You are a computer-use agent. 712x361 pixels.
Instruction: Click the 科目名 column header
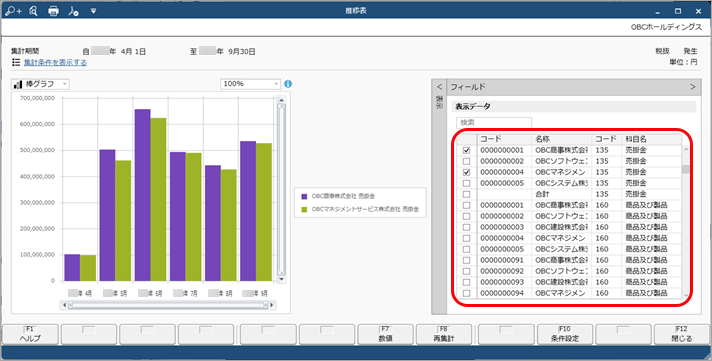[x=651, y=139]
